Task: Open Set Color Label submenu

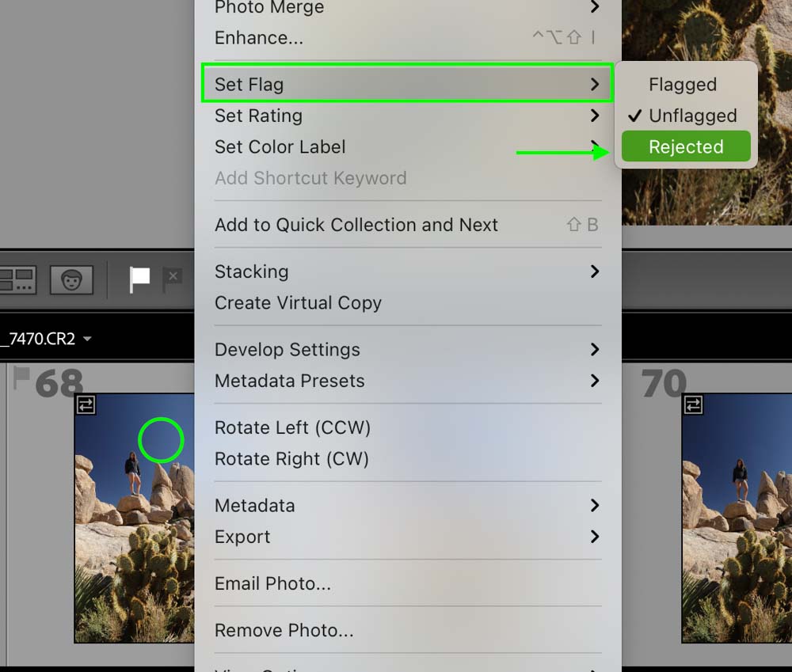Action: pyautogui.click(x=408, y=147)
